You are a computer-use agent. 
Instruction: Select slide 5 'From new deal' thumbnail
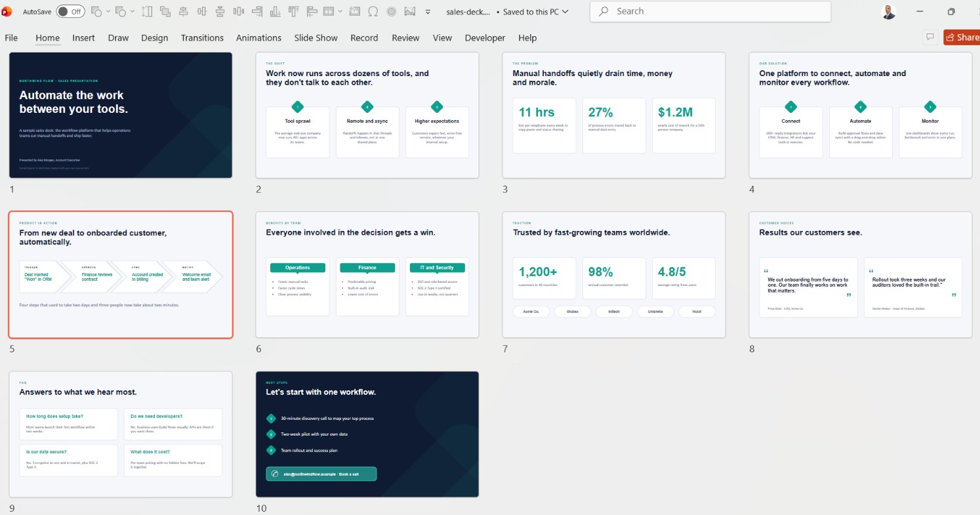point(121,275)
